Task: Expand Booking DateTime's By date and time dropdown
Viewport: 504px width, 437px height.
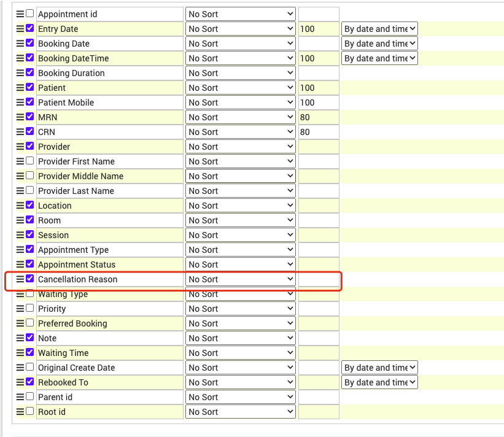Action: (x=379, y=58)
